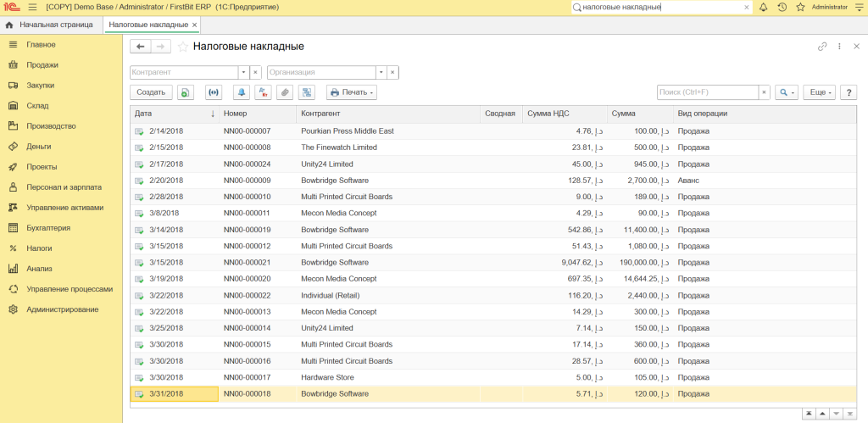Show Дт/Кт postings toolbar icon
Viewport: 868px width, 423px height.
pos(263,92)
